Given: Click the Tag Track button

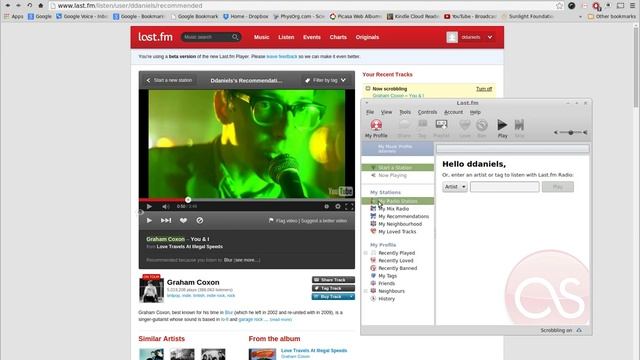Looking at the screenshot, I should [x=333, y=288].
